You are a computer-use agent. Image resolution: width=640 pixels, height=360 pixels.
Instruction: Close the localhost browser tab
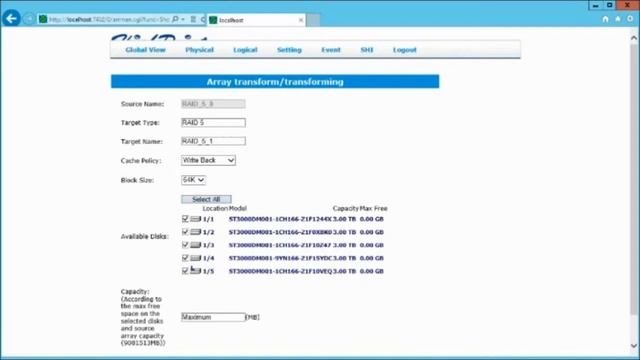[301, 20]
